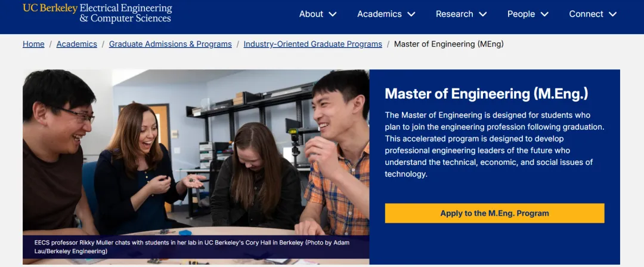644x267 pixels.
Task: Expand the Connect menu chevron
Action: coord(613,14)
